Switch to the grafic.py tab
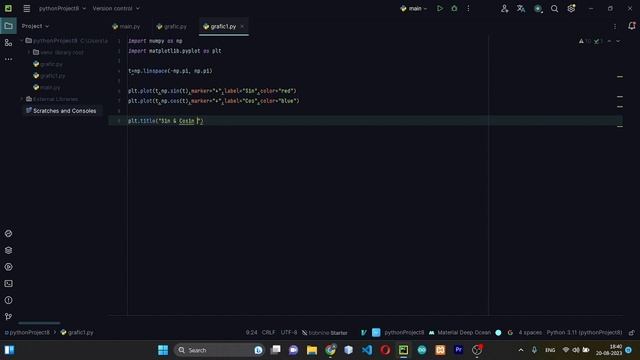This screenshot has width=640, height=360. click(172, 27)
